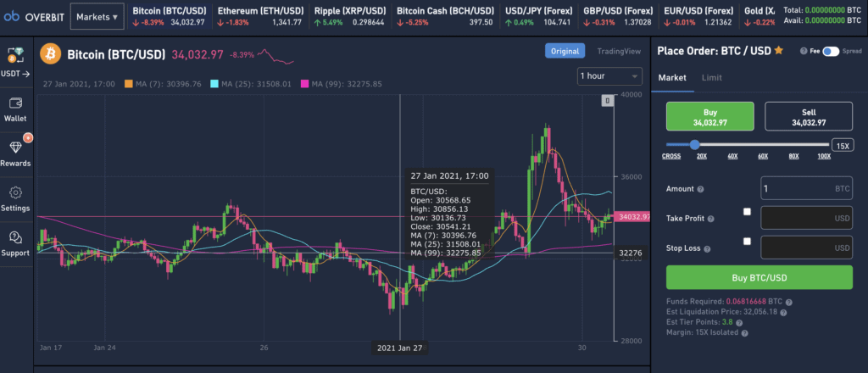This screenshot has height=373, width=868.
Task: Select 60X leverage link
Action: point(763,157)
